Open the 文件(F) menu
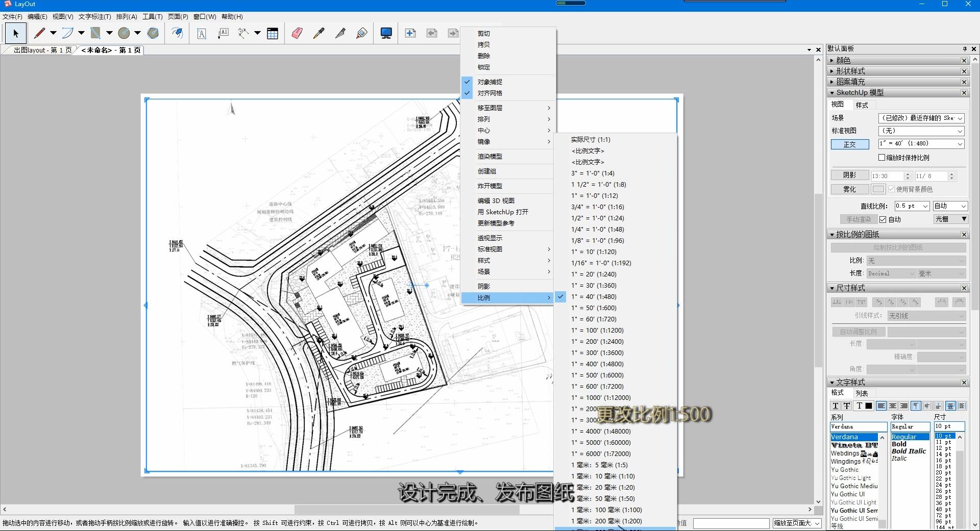This screenshot has width=980, height=531. coord(12,17)
